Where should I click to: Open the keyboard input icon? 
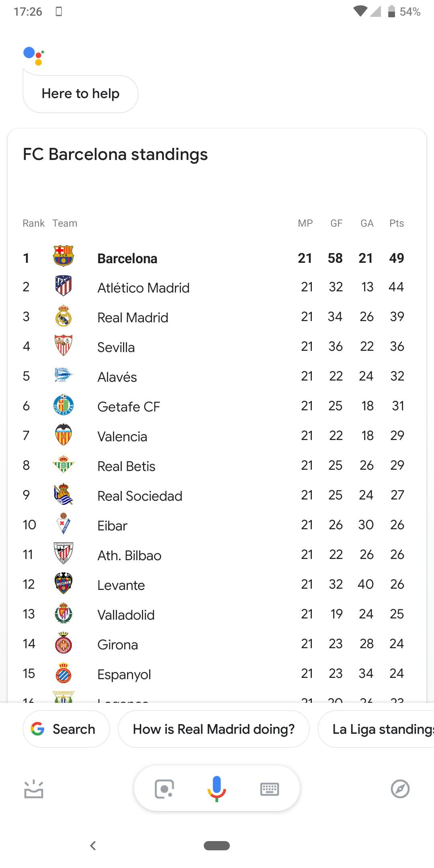pos(269,789)
